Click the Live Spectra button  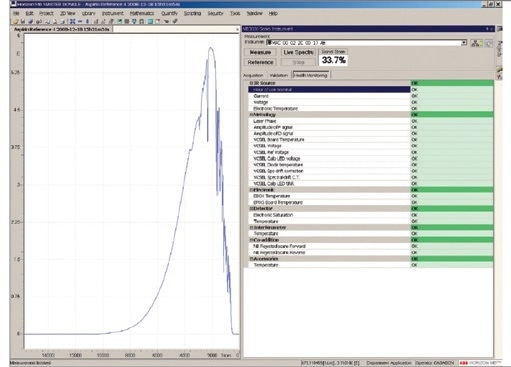(298, 52)
